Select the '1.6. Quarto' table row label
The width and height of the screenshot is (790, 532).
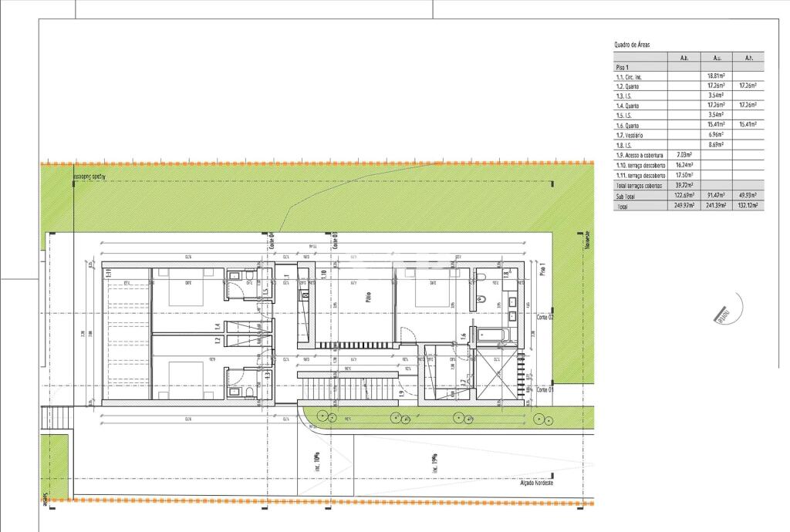tap(627, 126)
